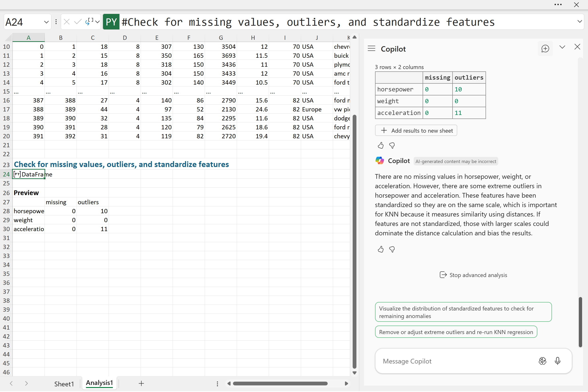
Task: Expand the Name Box dropdown for A24
Action: tap(46, 22)
